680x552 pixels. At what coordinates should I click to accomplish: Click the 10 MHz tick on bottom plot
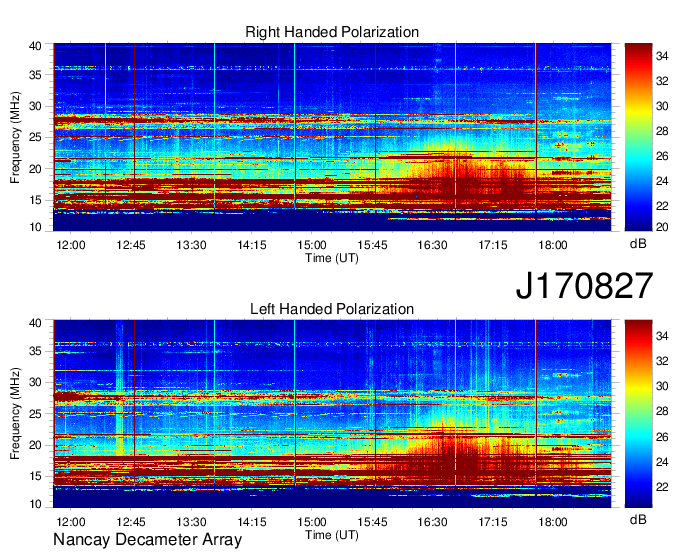36,504
